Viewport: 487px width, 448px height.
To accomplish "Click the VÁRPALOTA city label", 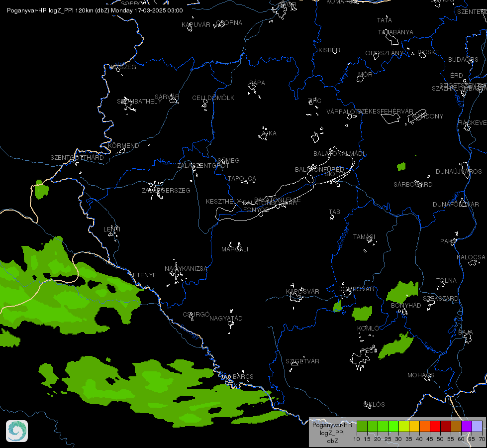I will (344, 112).
